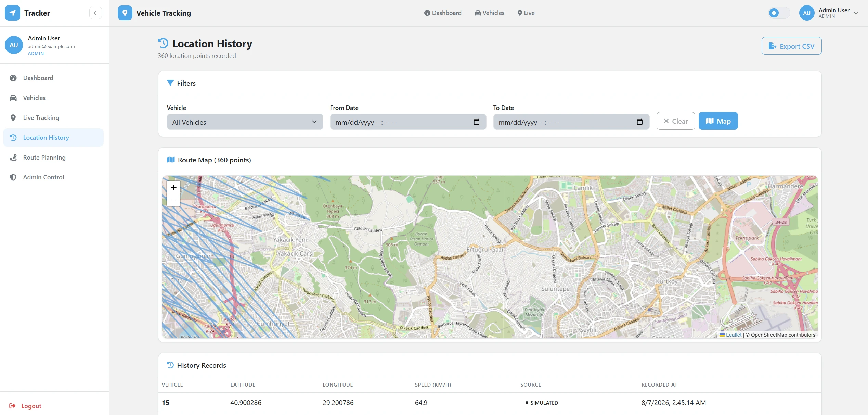Select Location History in the sidebar
Image resolution: width=868 pixels, height=415 pixels.
click(53, 138)
